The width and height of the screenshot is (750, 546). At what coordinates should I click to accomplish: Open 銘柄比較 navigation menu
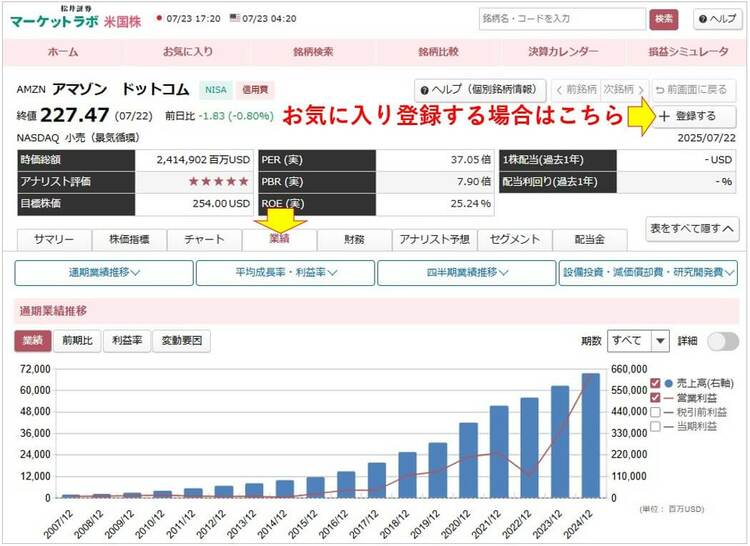click(x=438, y=52)
